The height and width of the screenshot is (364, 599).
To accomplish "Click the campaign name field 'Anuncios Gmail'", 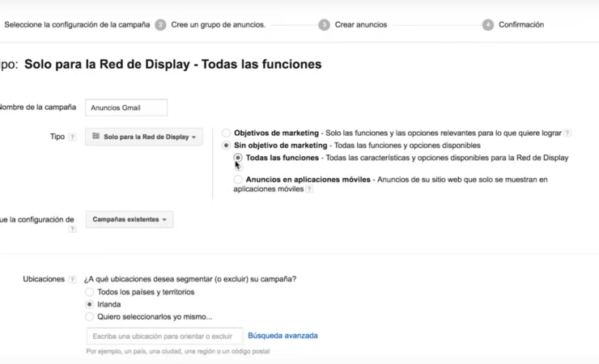I will coord(125,108).
